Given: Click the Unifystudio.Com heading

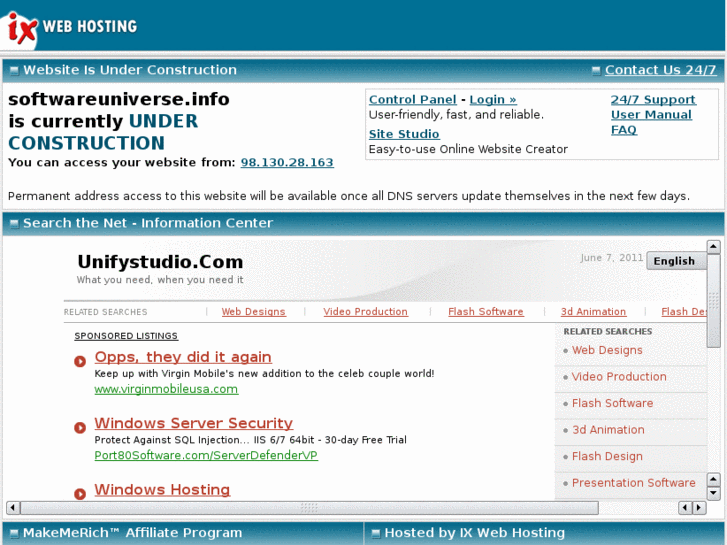Looking at the screenshot, I should coord(160,262).
